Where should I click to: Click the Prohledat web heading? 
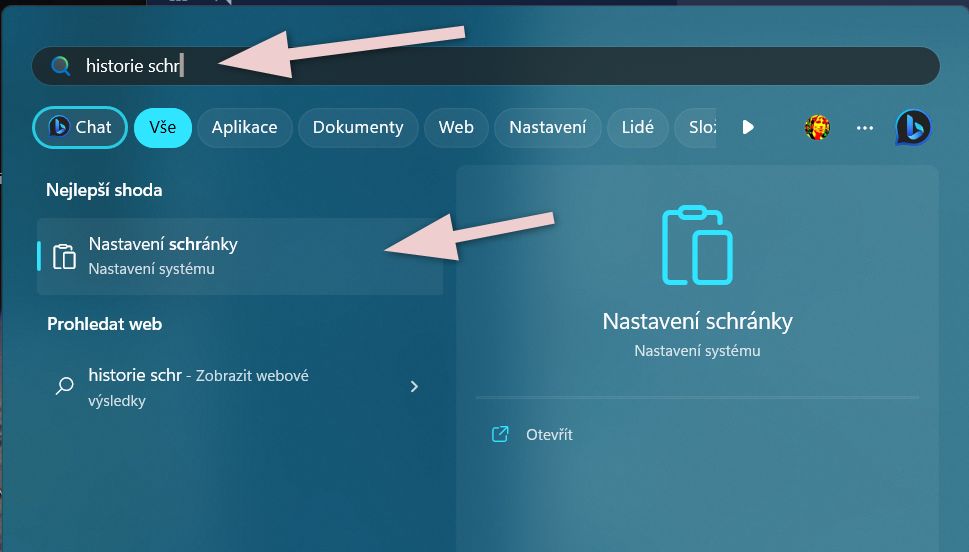104,324
